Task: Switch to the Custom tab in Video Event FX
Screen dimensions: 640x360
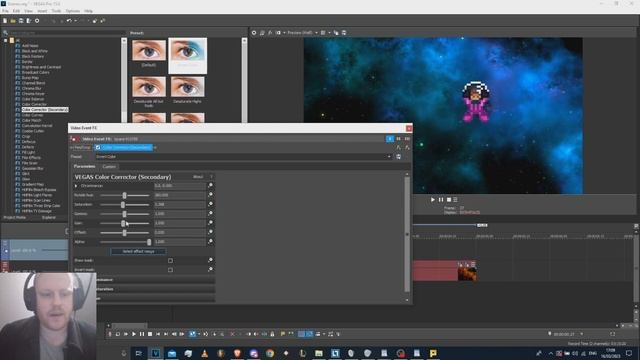Action: pos(109,167)
